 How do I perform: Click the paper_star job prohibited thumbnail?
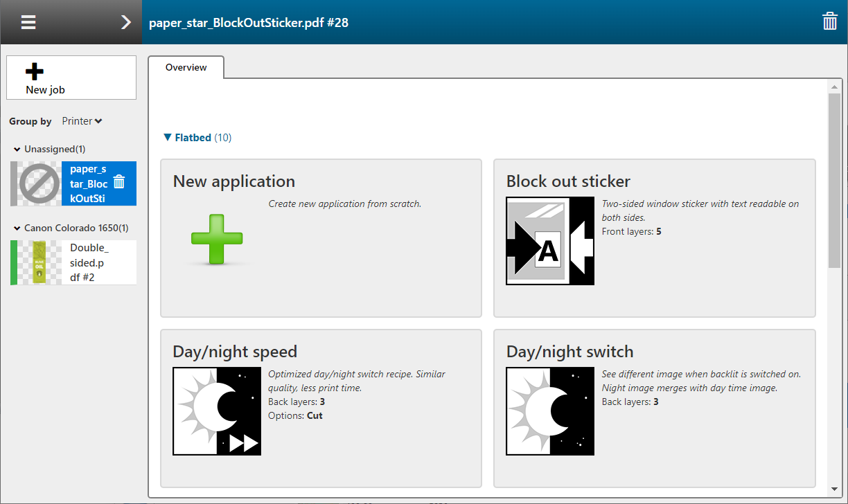pos(39,183)
